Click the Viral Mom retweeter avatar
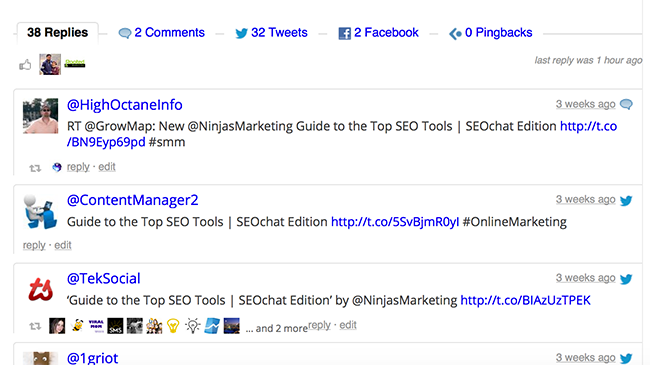 coord(96,326)
